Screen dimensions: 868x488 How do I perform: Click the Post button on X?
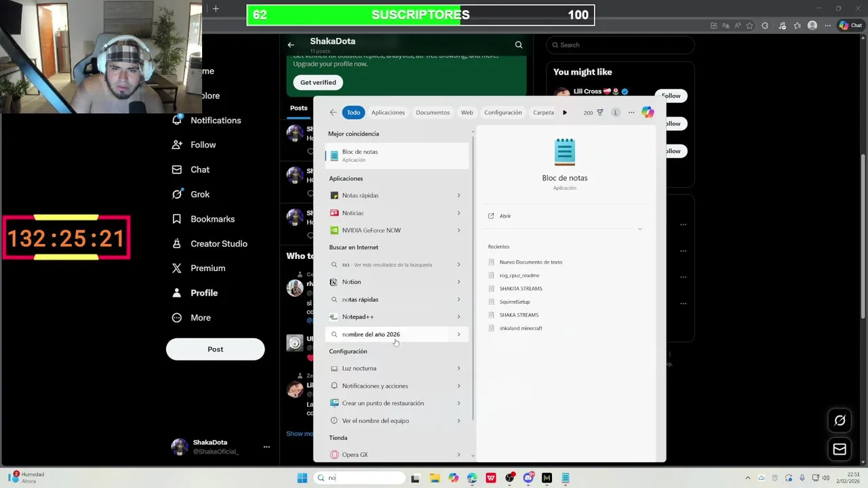tap(215, 349)
